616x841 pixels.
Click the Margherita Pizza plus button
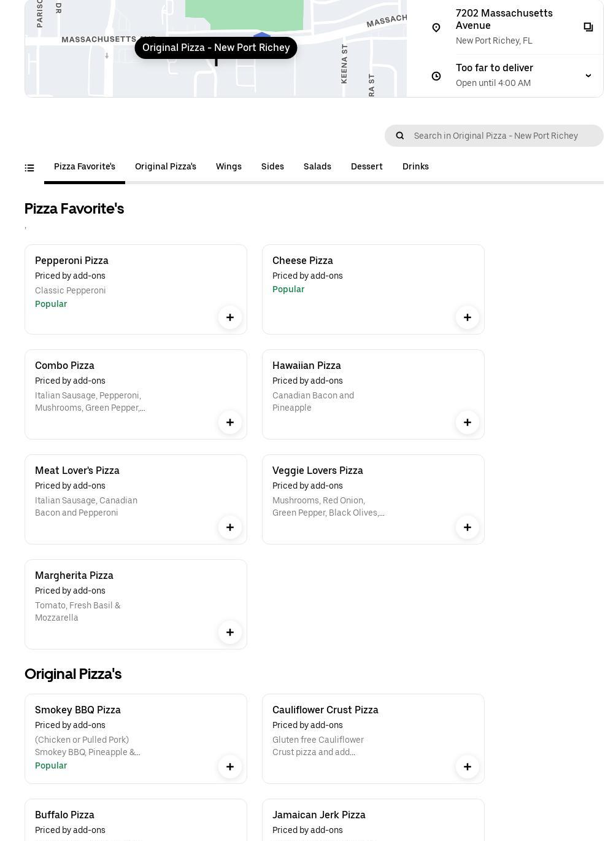click(x=230, y=632)
